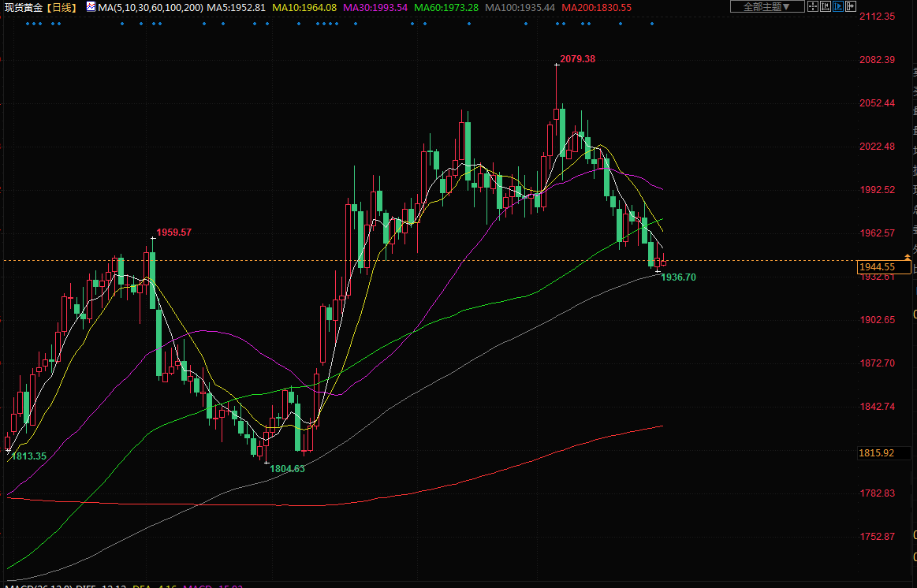This screenshot has width=917, height=588.
Task: Click the MA indicator chart icon
Action: [91, 7]
